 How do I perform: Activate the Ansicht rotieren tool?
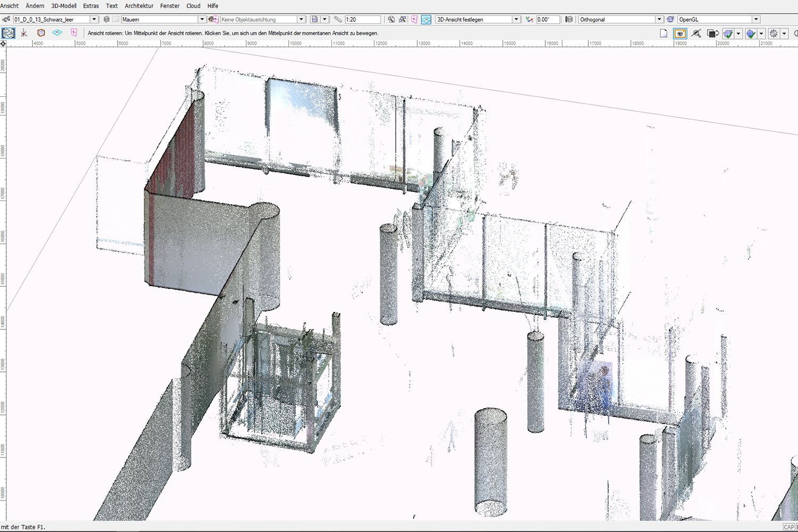pos(8,33)
